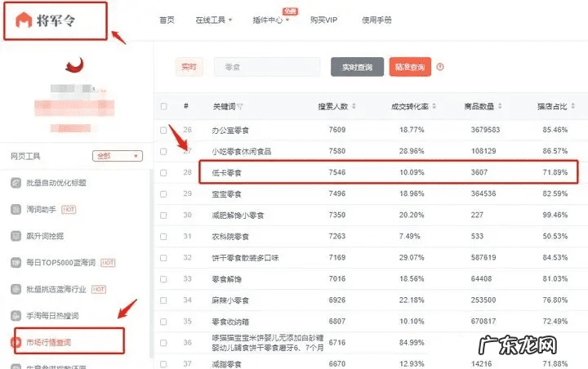The image size is (588, 369).
Task: Open 批量自动优化标题 tool link
Action: (56, 183)
